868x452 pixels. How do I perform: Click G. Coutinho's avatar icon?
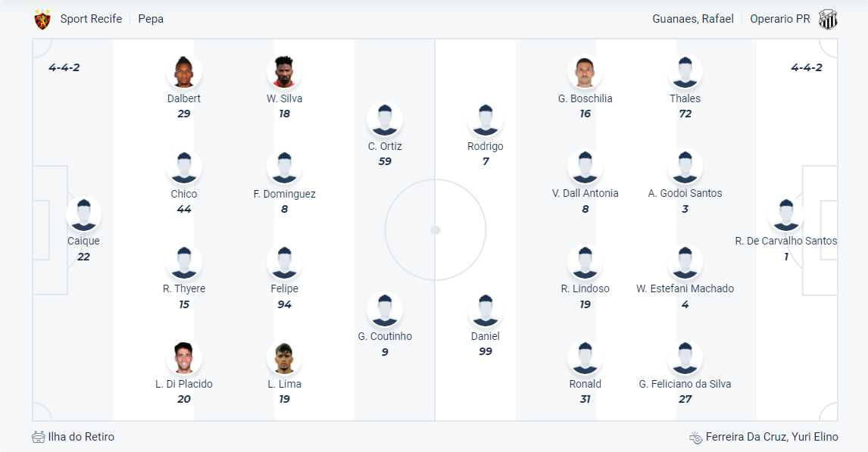(385, 310)
